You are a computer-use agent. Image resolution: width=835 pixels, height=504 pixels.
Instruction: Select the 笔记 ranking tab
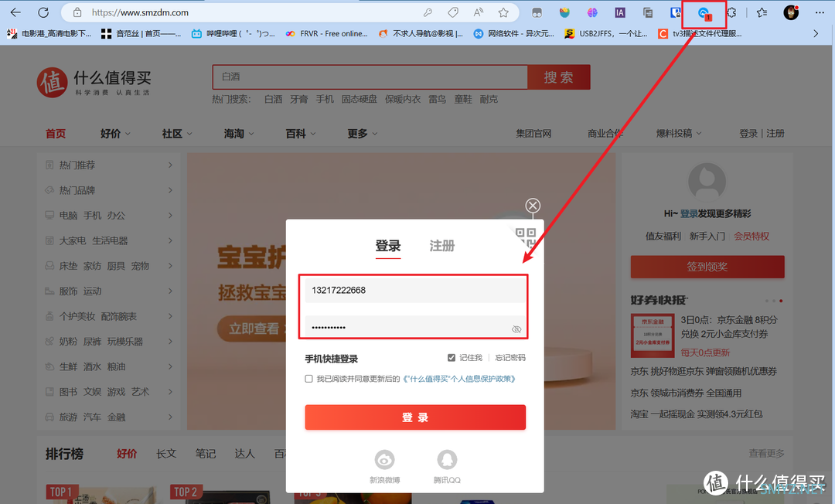click(206, 454)
